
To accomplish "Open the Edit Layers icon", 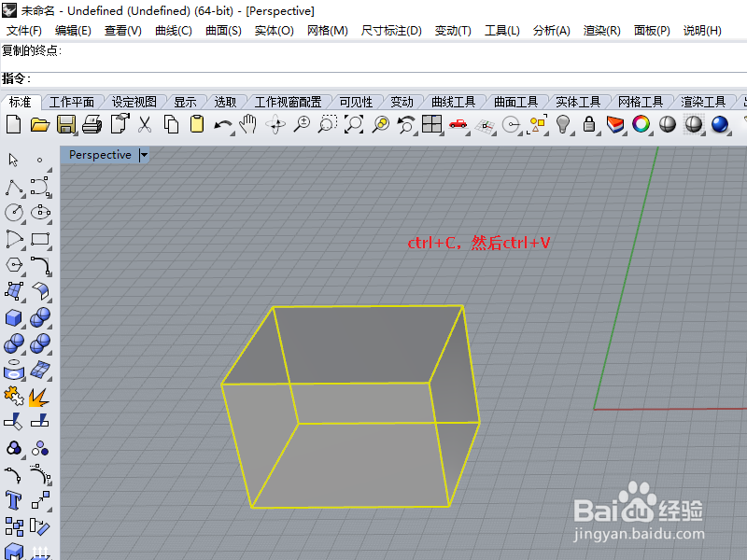I will (x=615, y=125).
